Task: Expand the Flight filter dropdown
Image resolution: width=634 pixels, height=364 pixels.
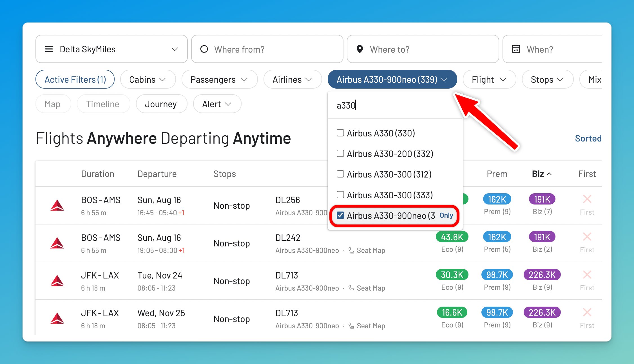Action: (x=489, y=79)
